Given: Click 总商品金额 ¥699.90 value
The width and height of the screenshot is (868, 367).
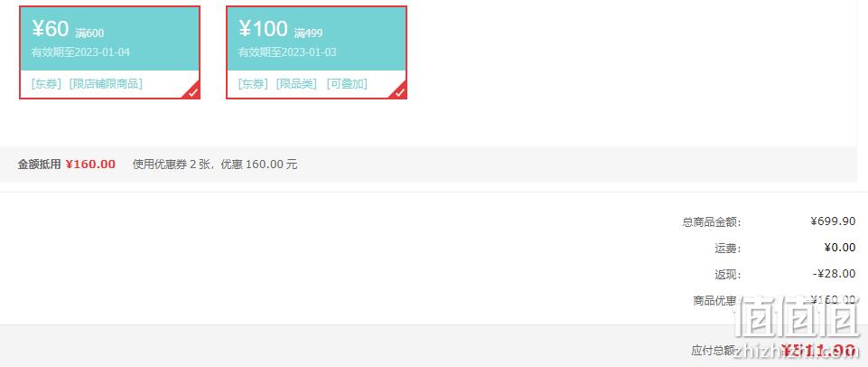Looking at the screenshot, I should click(x=833, y=221).
